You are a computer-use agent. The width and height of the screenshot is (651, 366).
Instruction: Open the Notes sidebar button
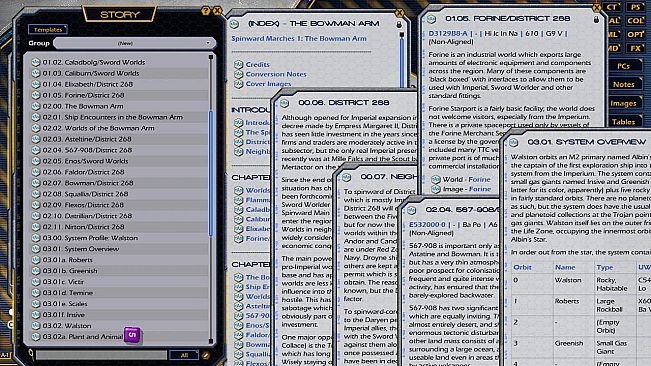coord(624,84)
